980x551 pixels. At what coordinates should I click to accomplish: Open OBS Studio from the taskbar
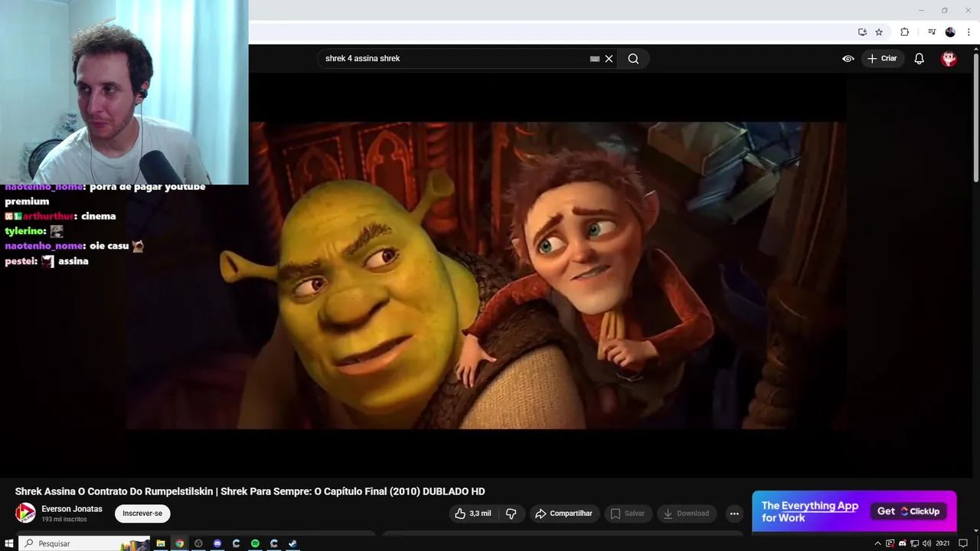(x=198, y=543)
